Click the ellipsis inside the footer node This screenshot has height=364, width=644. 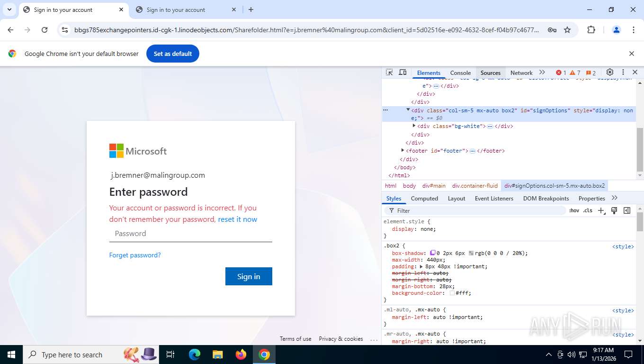point(472,151)
